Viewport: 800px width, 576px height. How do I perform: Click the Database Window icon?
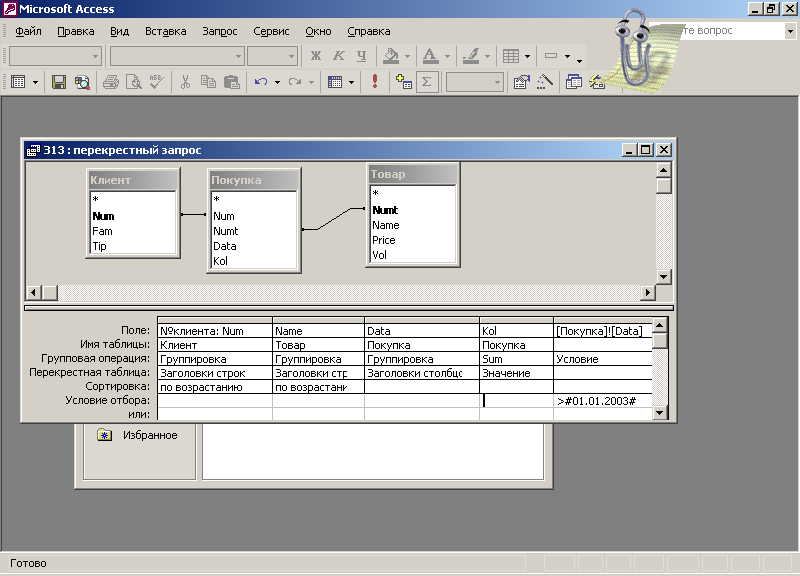pos(574,82)
